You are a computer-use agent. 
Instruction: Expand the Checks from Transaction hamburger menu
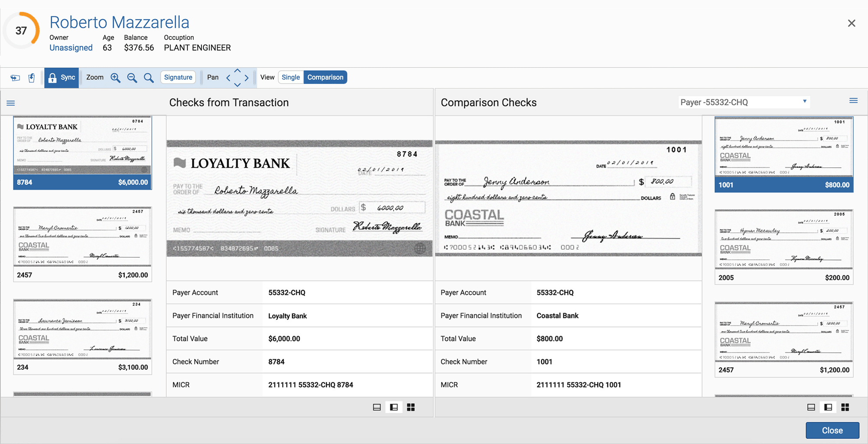pyautogui.click(x=11, y=103)
